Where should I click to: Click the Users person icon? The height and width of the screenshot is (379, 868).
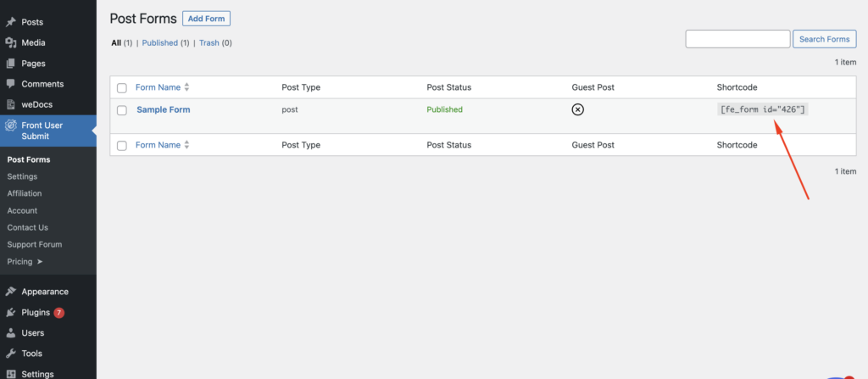click(10, 333)
